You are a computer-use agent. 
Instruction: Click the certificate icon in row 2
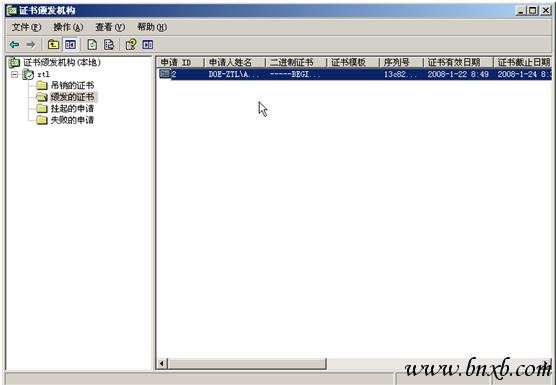pyautogui.click(x=165, y=74)
